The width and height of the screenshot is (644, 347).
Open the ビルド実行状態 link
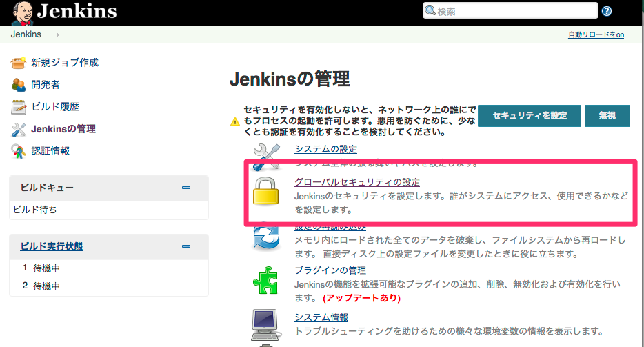(x=51, y=246)
